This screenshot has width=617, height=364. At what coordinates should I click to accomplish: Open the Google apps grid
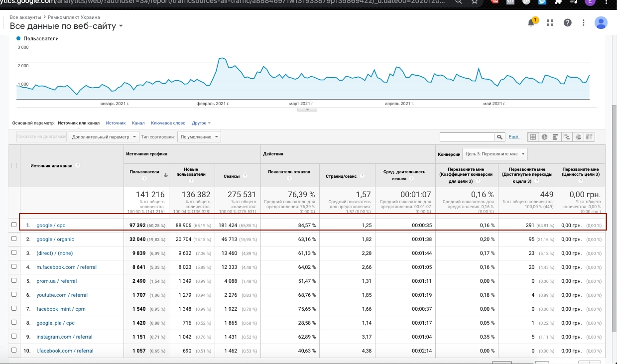pyautogui.click(x=550, y=23)
